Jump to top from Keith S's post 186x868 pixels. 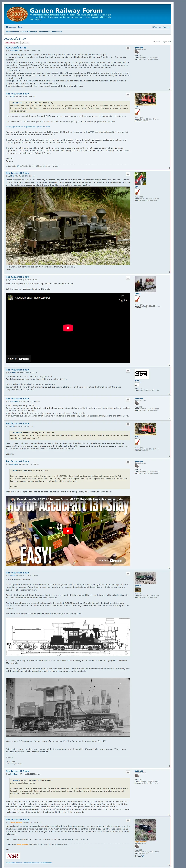(169, 365)
